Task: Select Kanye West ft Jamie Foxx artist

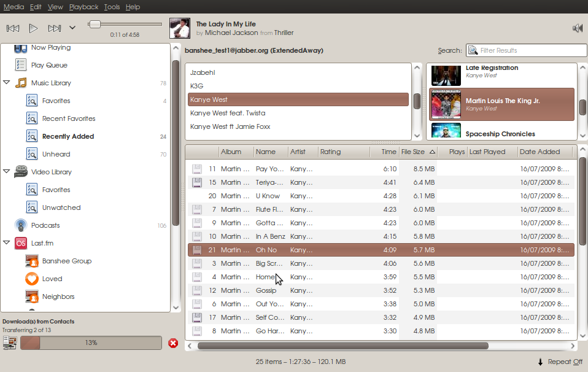Action: click(298, 126)
